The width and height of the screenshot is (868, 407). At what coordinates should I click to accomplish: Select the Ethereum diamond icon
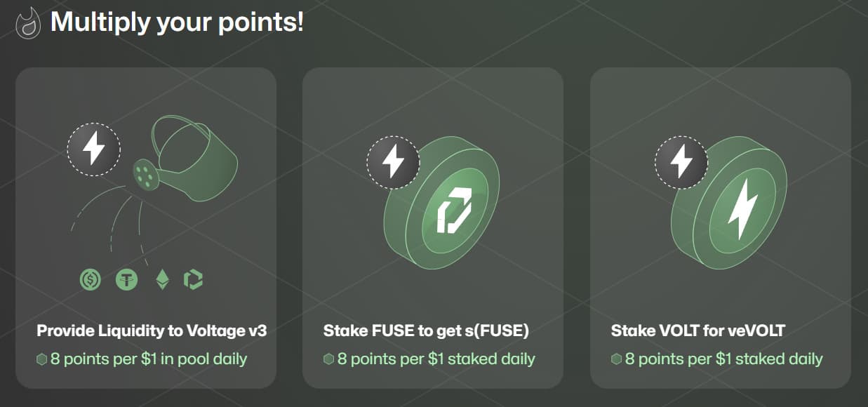[x=162, y=280]
